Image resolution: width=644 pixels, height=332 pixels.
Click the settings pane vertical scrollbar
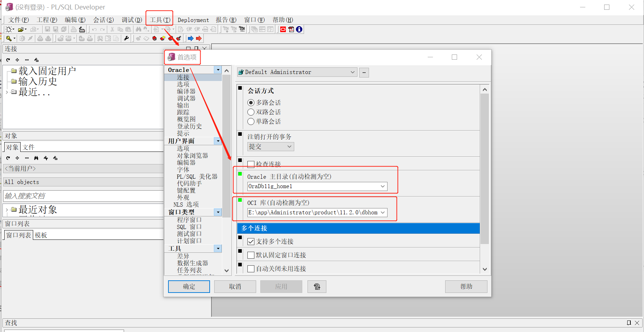(485, 169)
